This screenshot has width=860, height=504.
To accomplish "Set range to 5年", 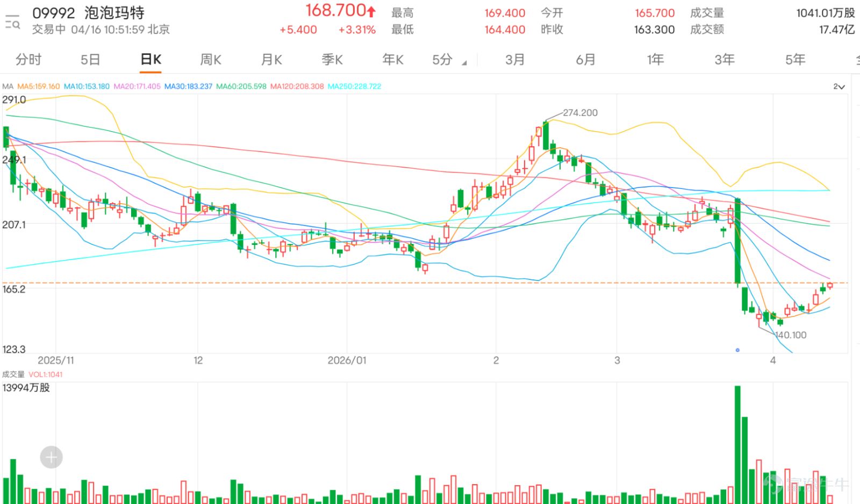I will tap(795, 60).
